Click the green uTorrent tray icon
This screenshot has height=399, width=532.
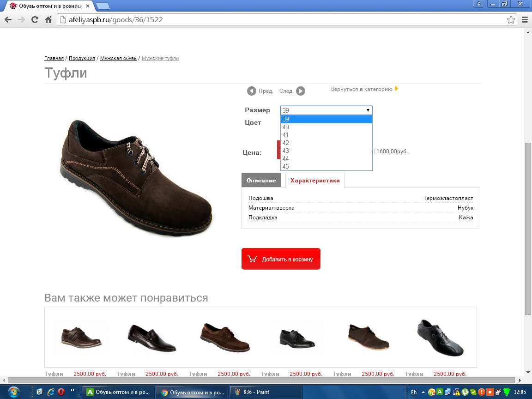click(465, 392)
